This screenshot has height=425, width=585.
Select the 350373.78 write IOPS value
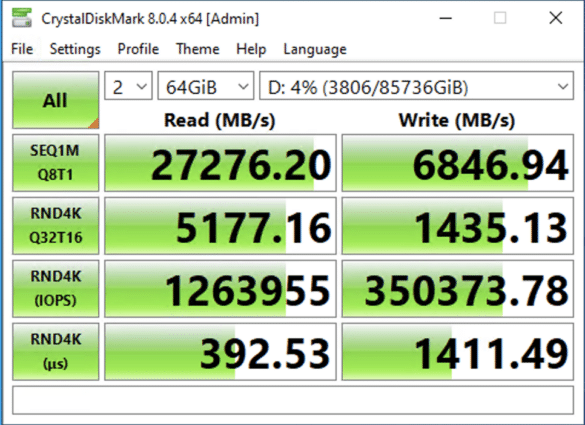click(457, 289)
